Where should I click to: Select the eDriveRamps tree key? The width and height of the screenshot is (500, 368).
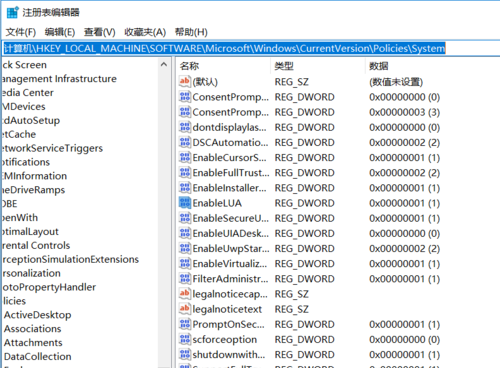tap(33, 190)
